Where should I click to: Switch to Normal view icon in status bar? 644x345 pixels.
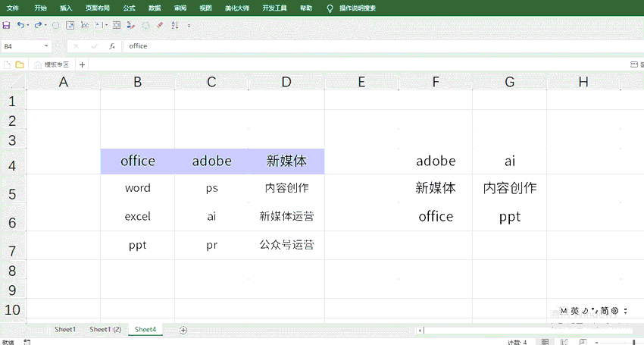[545, 342]
